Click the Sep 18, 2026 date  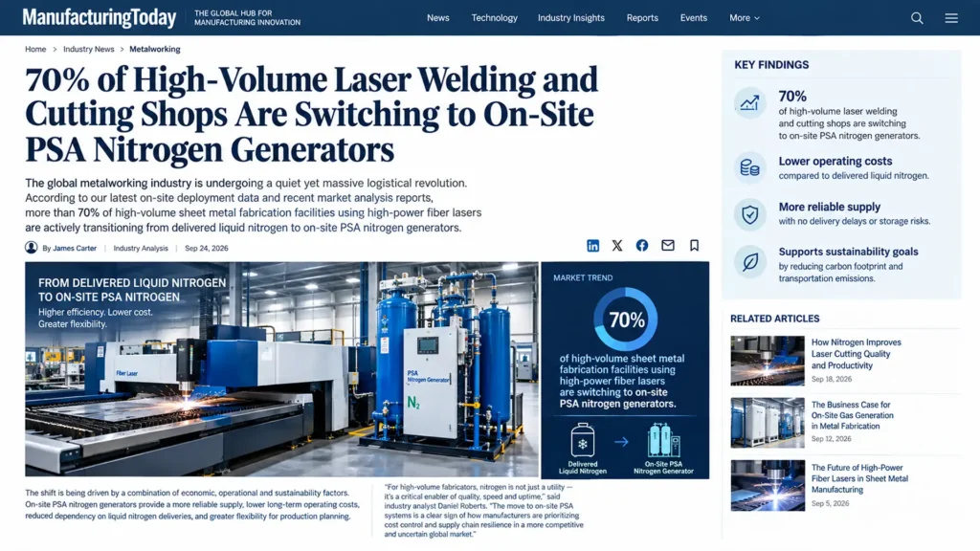click(x=832, y=379)
